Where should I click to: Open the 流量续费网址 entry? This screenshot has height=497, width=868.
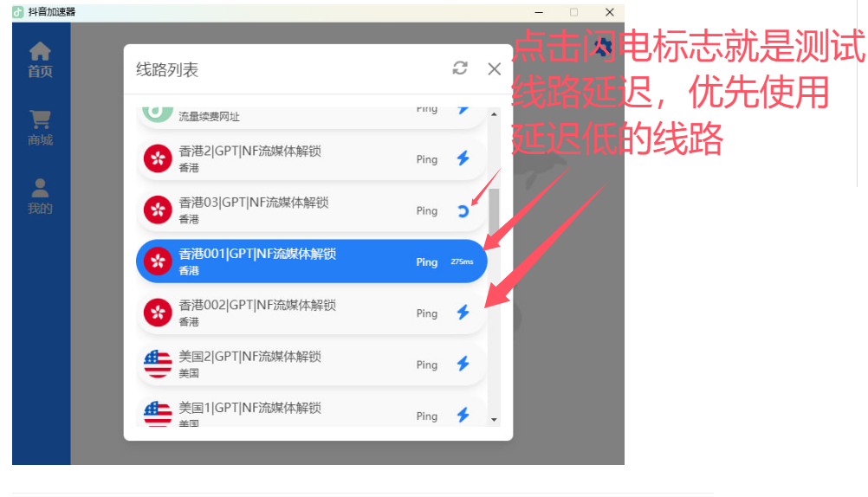(x=311, y=118)
